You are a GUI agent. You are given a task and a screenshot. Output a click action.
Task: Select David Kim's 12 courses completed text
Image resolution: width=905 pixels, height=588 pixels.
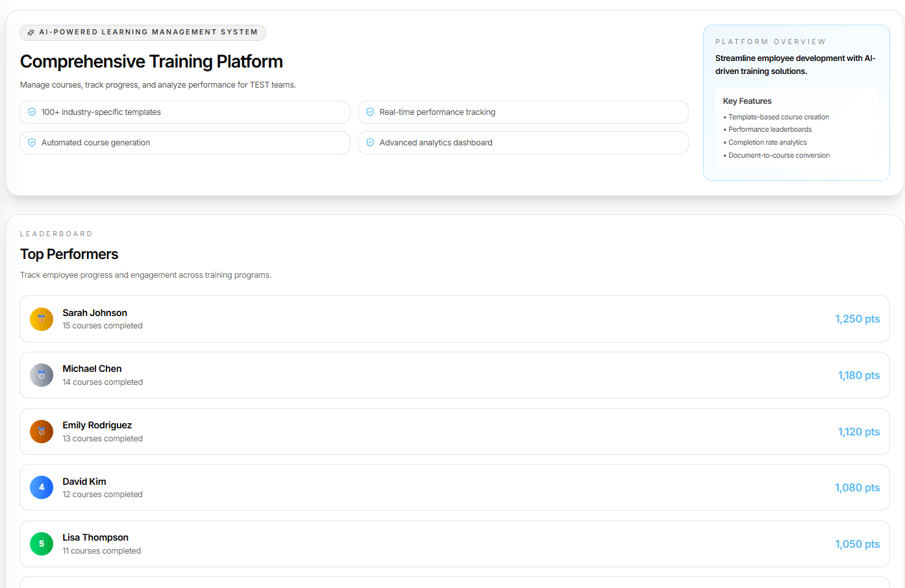[103, 495]
